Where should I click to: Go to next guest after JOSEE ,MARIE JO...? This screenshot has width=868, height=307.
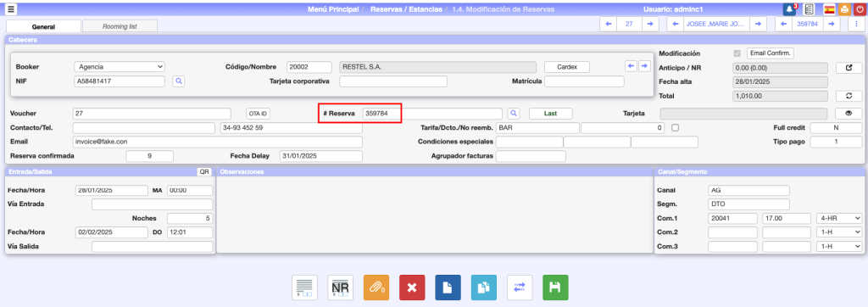pos(758,24)
